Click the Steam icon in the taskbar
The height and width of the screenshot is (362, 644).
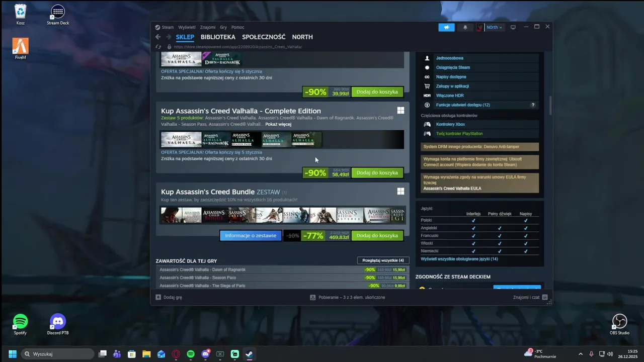point(249,354)
